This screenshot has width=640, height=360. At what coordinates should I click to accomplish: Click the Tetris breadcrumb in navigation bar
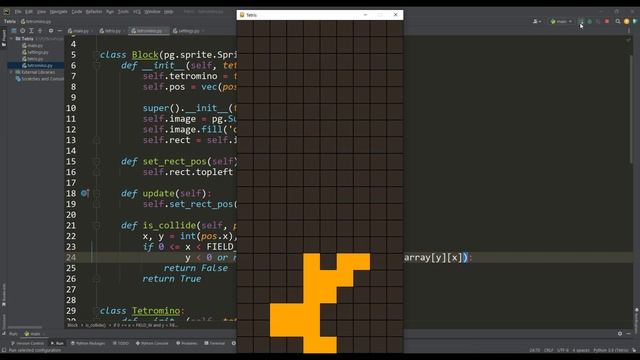10,21
